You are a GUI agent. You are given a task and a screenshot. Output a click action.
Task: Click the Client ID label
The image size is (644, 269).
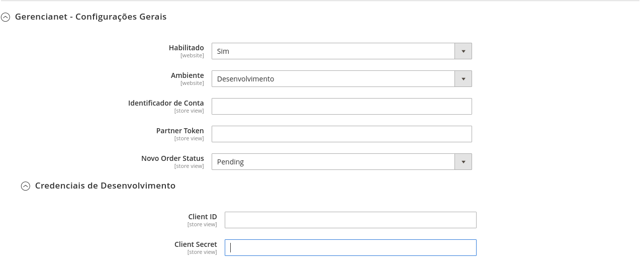coord(203,217)
